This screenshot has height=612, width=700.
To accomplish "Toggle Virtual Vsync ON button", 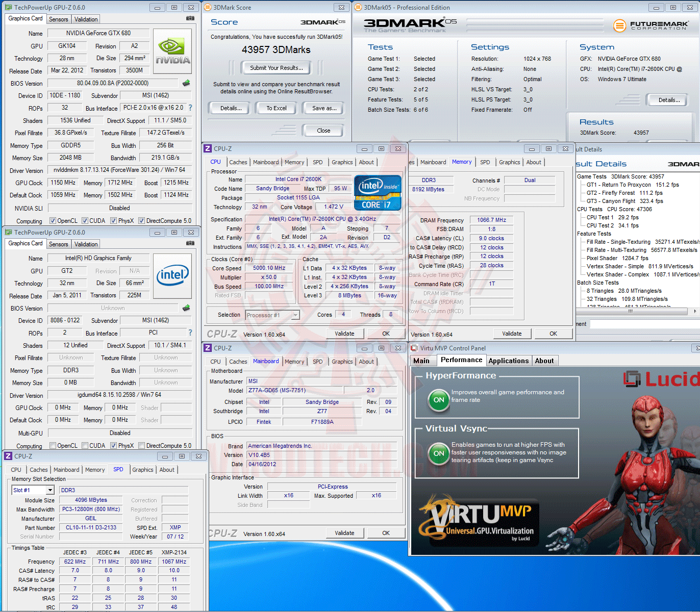I will tap(439, 453).
